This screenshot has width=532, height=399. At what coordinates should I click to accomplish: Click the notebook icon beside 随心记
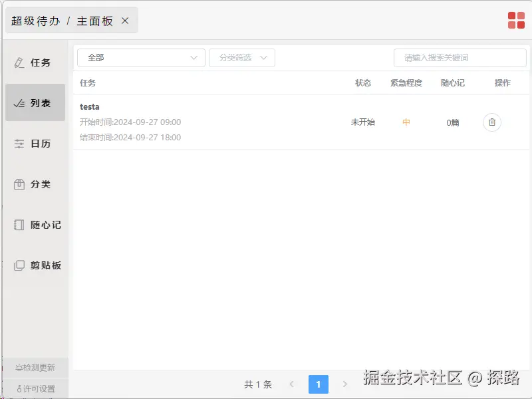click(x=19, y=225)
